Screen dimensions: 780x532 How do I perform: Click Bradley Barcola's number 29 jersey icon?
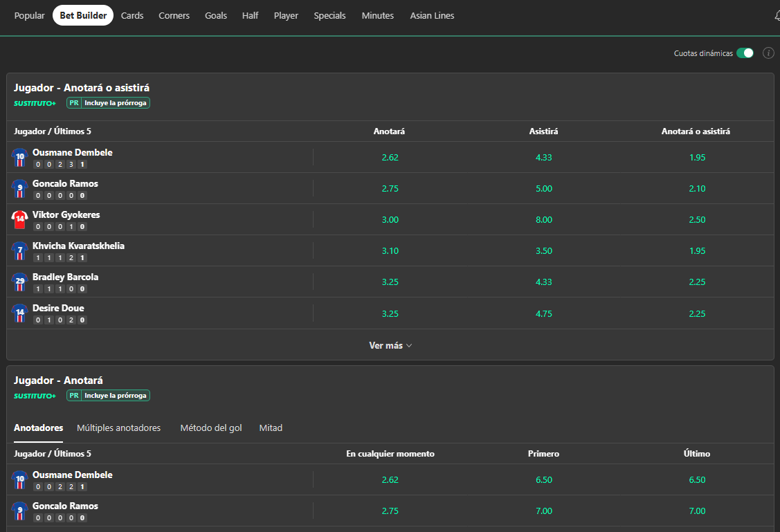pos(20,282)
